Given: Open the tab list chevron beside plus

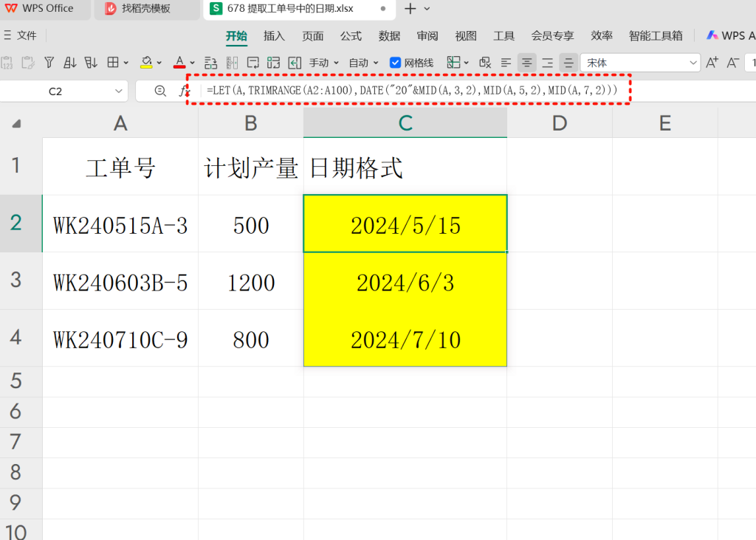Looking at the screenshot, I should (x=427, y=9).
